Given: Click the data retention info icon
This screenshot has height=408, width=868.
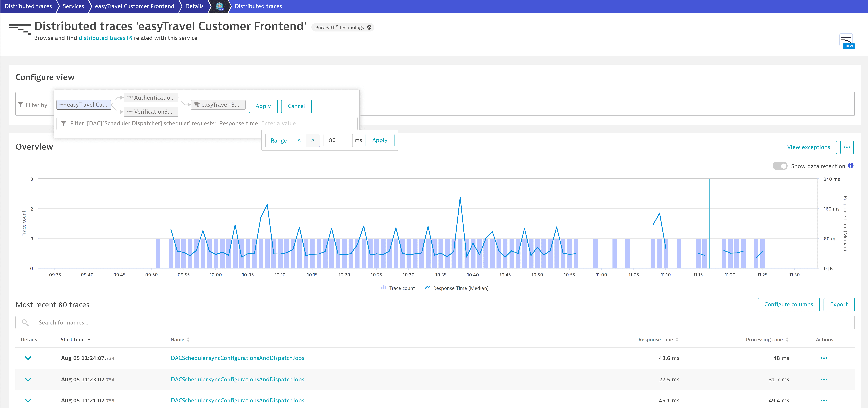Looking at the screenshot, I should [850, 166].
